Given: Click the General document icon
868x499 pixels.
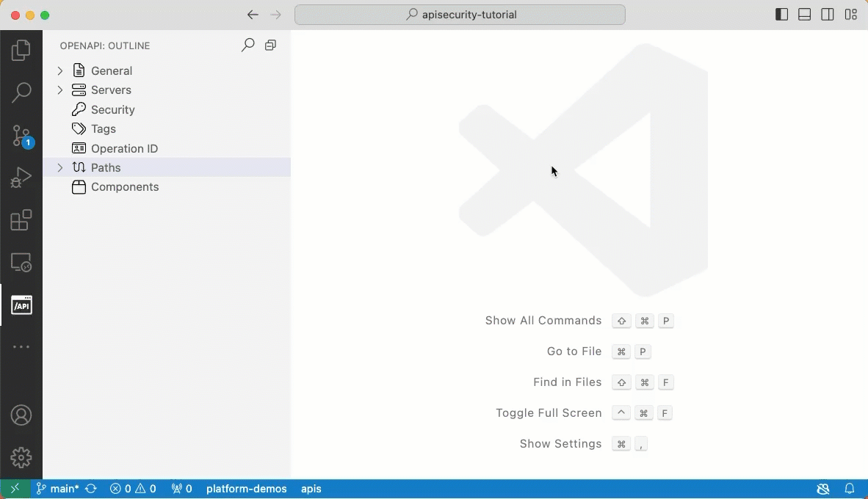Looking at the screenshot, I should pos(79,70).
